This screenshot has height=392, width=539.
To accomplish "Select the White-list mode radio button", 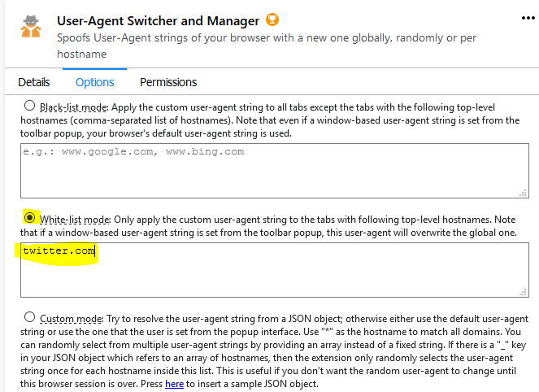I will (x=29, y=218).
